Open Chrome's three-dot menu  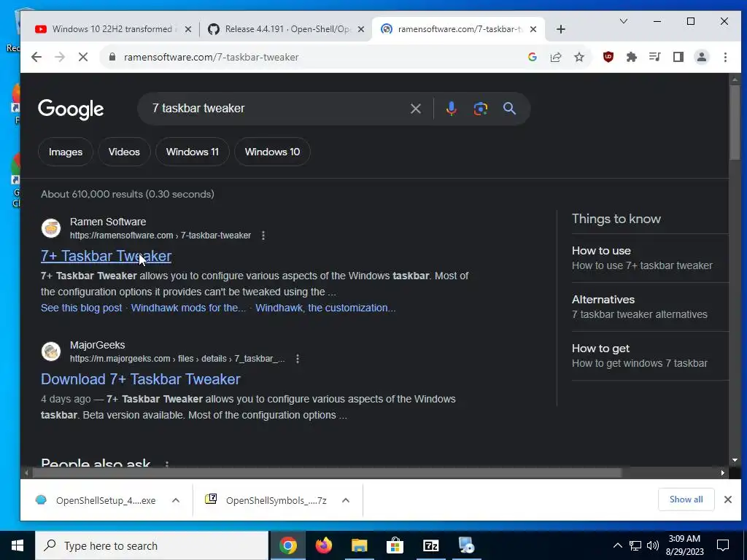725,57
